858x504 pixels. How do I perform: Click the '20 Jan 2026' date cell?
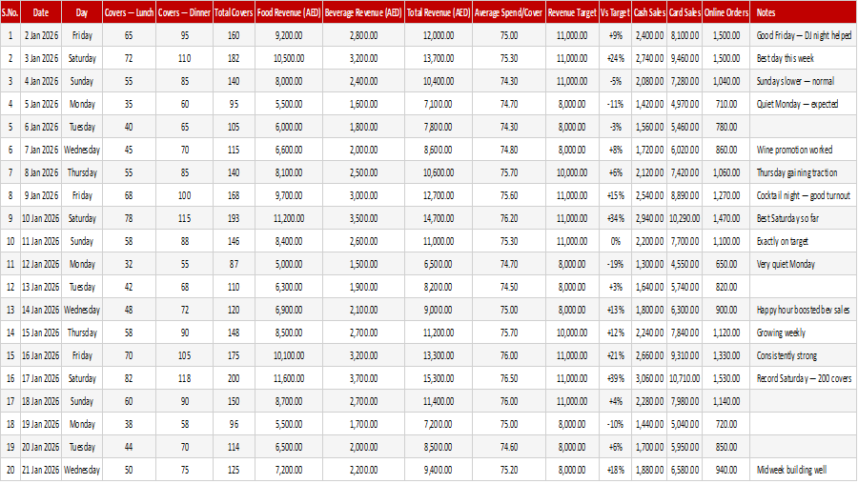[41, 447]
